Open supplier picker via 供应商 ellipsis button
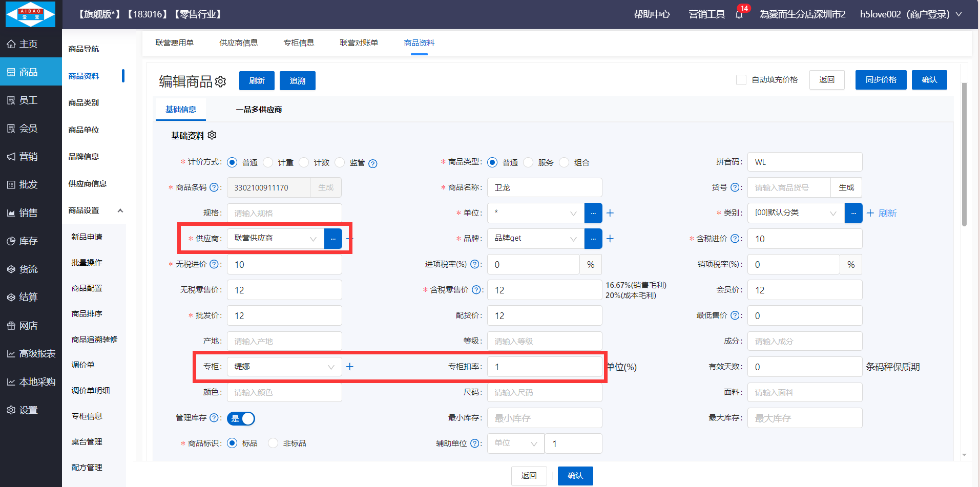 pos(333,239)
